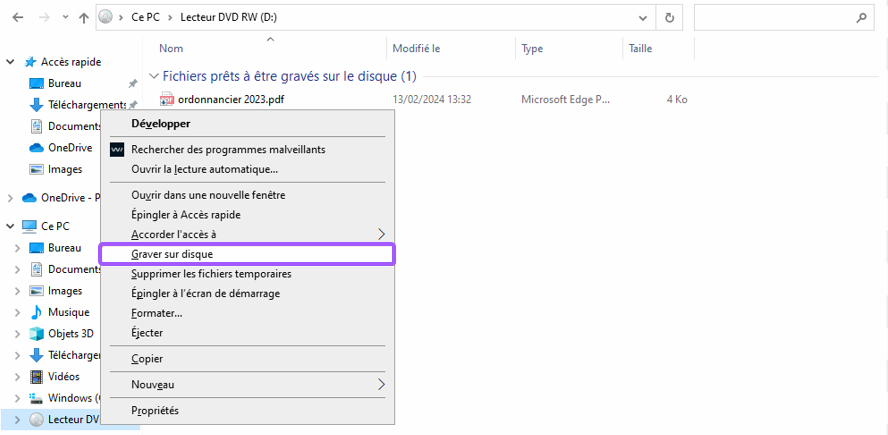Collapse the Accès rapide tree section
Screen dimensions: 888x435
tap(10, 62)
